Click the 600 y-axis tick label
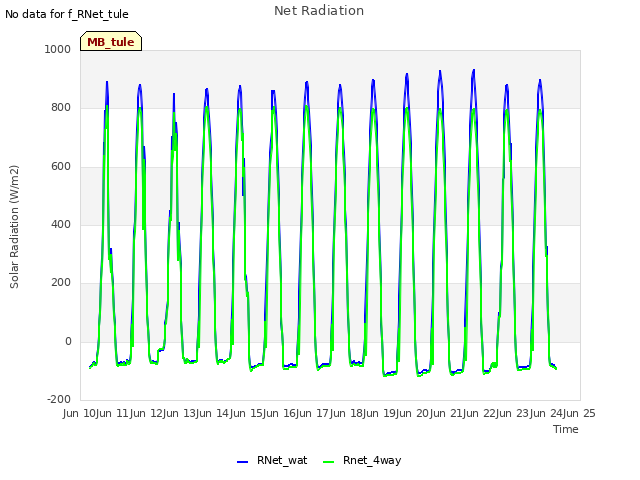The height and width of the screenshot is (480, 640). pyautogui.click(x=61, y=167)
